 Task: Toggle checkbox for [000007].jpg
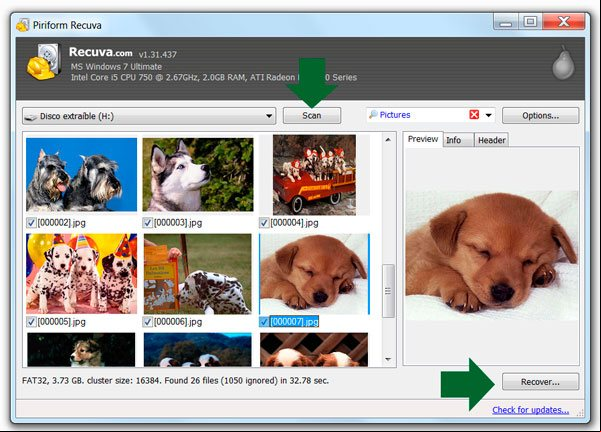(264, 322)
